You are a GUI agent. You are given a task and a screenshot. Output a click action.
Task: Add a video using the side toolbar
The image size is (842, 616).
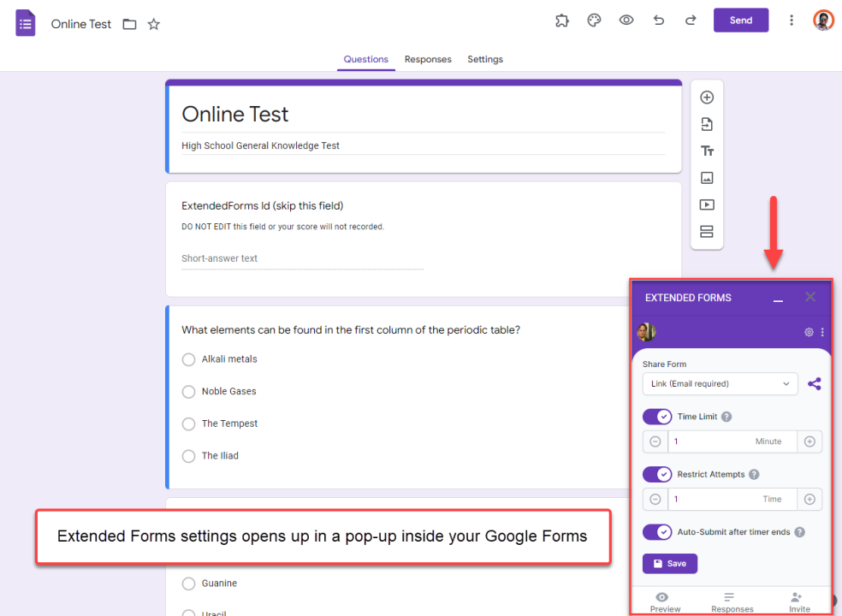(707, 205)
